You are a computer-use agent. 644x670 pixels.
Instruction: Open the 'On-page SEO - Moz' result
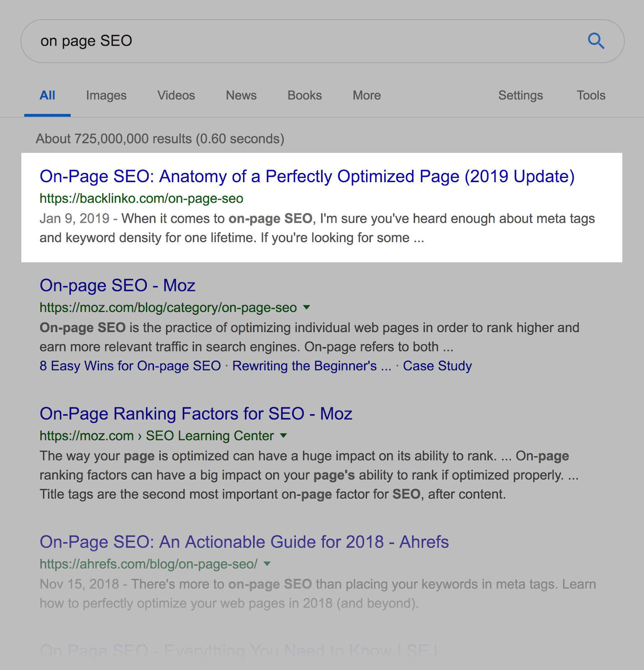coord(118,286)
